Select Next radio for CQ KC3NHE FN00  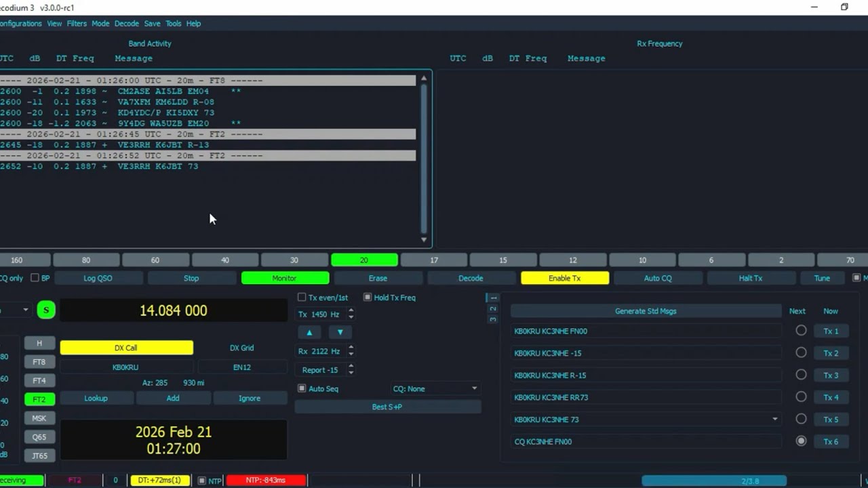click(x=801, y=441)
